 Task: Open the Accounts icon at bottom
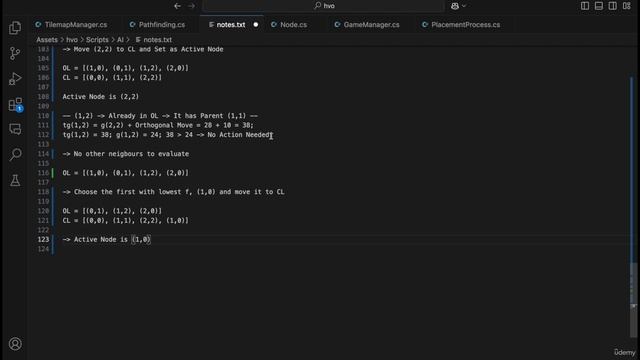point(15,344)
